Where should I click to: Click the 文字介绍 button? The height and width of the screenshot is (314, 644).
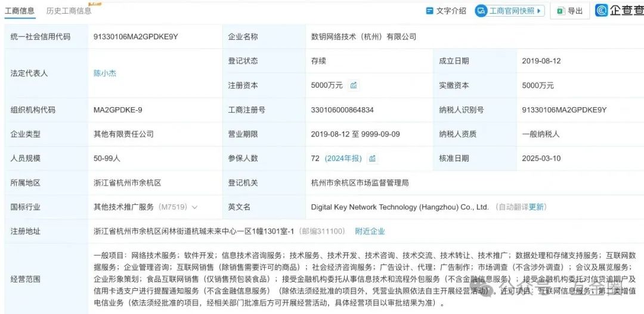[446, 11]
